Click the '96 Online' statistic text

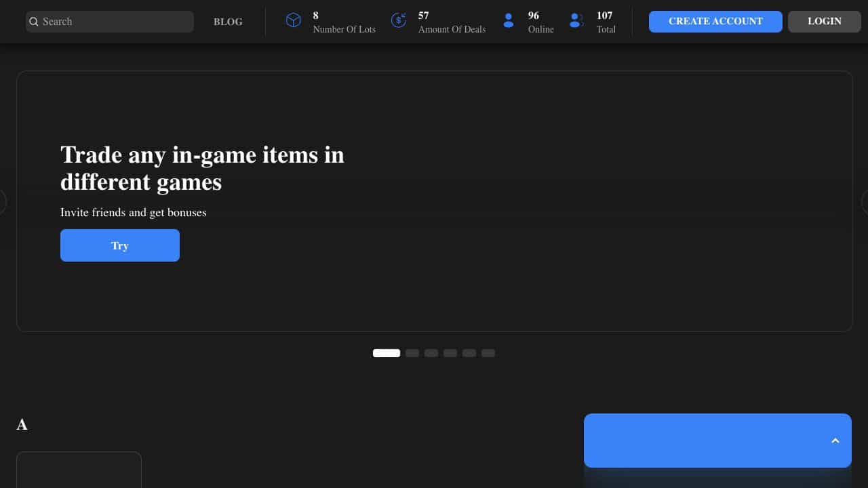pyautogui.click(x=540, y=22)
